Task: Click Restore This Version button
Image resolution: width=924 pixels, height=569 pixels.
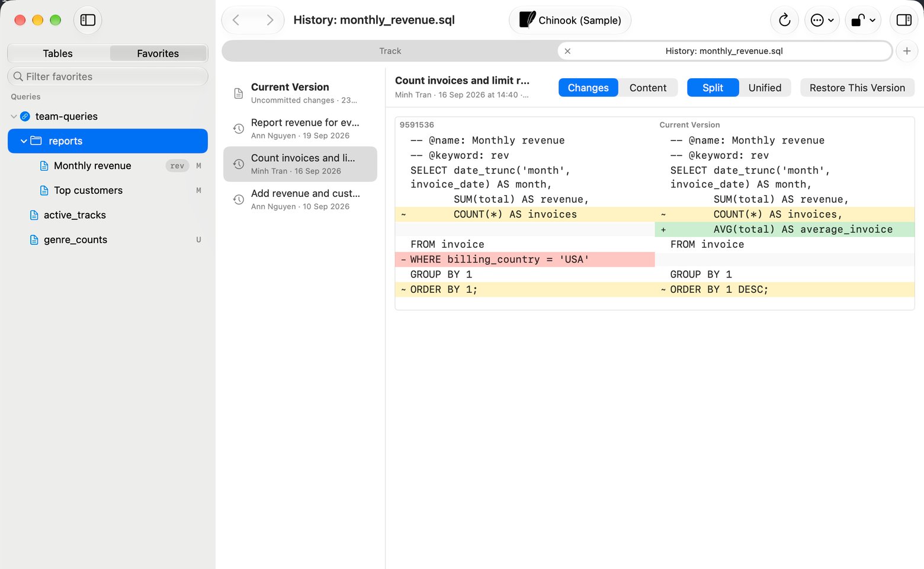Action: click(857, 88)
